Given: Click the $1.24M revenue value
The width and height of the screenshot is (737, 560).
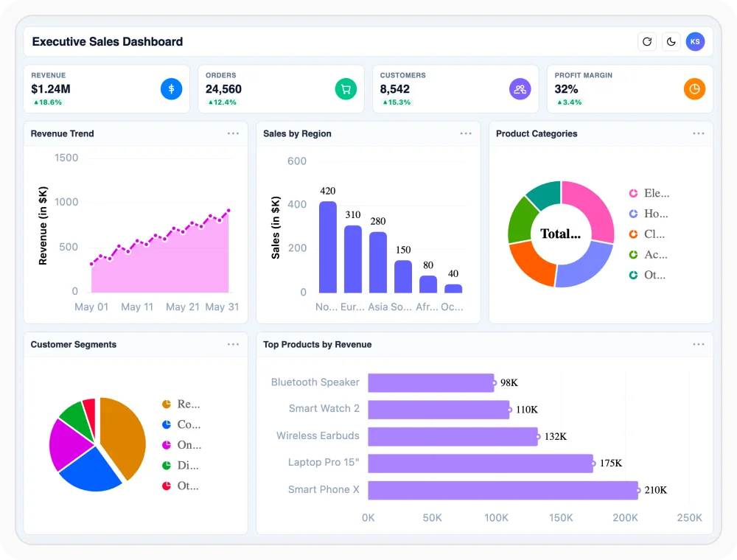Looking at the screenshot, I should 51,89.
